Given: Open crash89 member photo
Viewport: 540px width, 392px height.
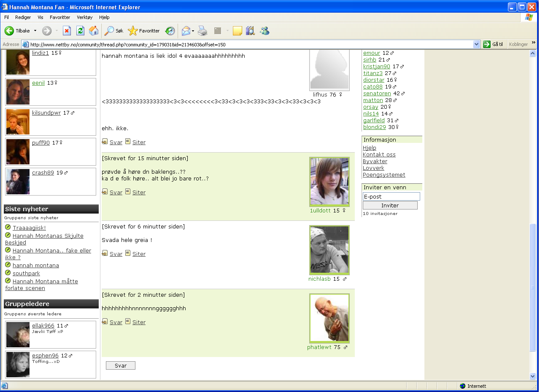Looking at the screenshot, I should 18,182.
